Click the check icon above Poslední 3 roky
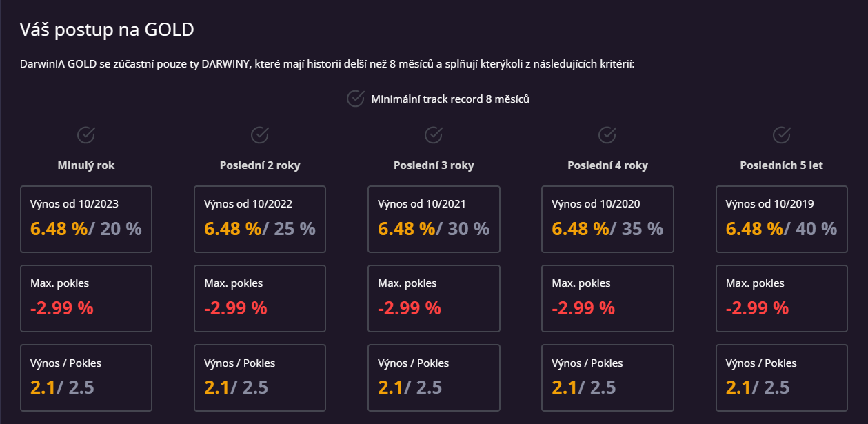The width and height of the screenshot is (868, 424). [434, 134]
